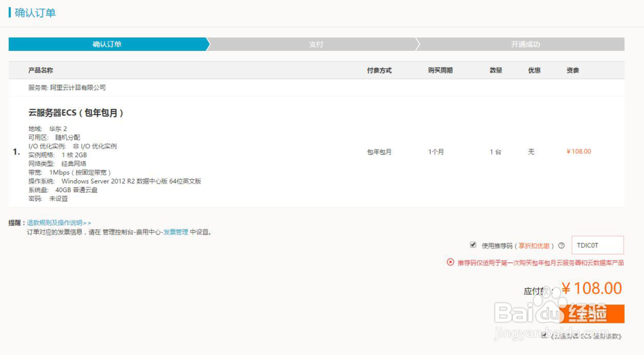
Task: Click the 云服务器ECS(包年包月) product title
Action: (75, 113)
